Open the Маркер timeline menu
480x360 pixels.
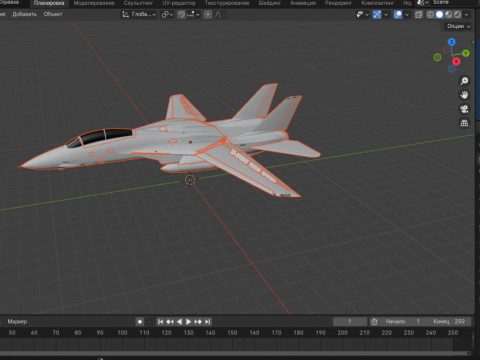tap(17, 322)
